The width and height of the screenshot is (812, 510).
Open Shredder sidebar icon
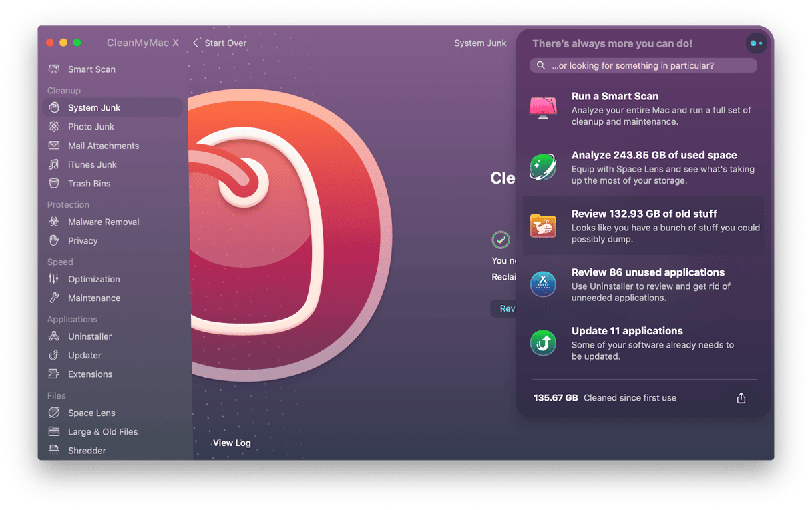pos(54,450)
